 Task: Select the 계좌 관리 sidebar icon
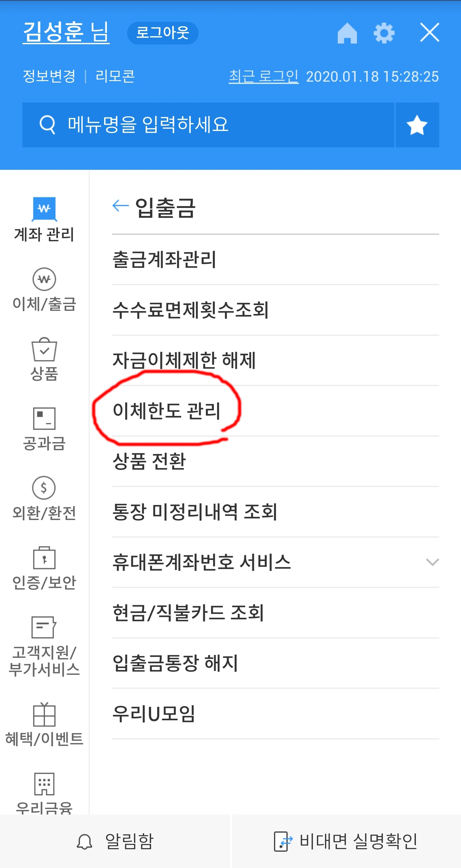pyautogui.click(x=44, y=220)
